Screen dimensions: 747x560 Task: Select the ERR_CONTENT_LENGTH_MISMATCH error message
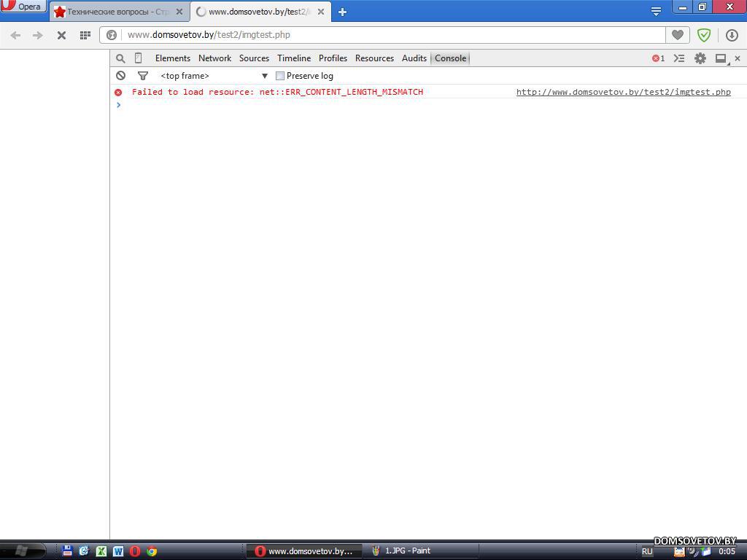click(x=277, y=92)
